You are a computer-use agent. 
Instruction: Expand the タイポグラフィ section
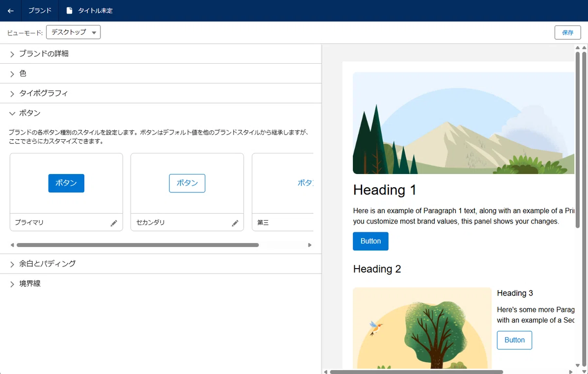pos(161,93)
